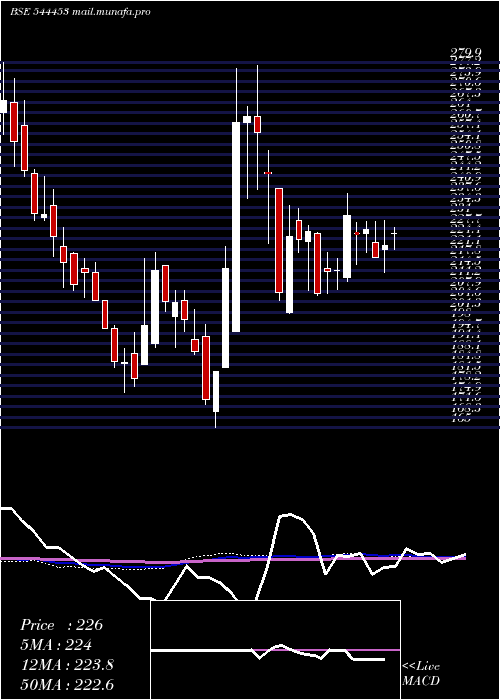Select the last candlestick on the right

(x=394, y=234)
